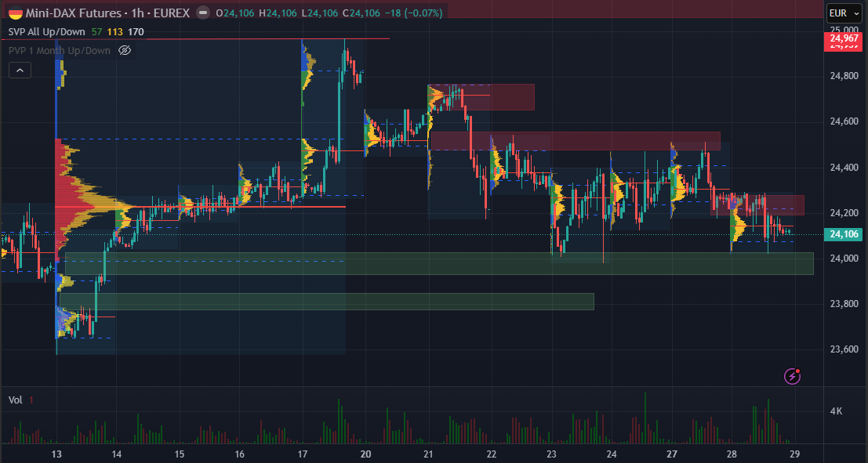Click the Vol indicator label
The height and width of the screenshot is (463, 868).
15,400
